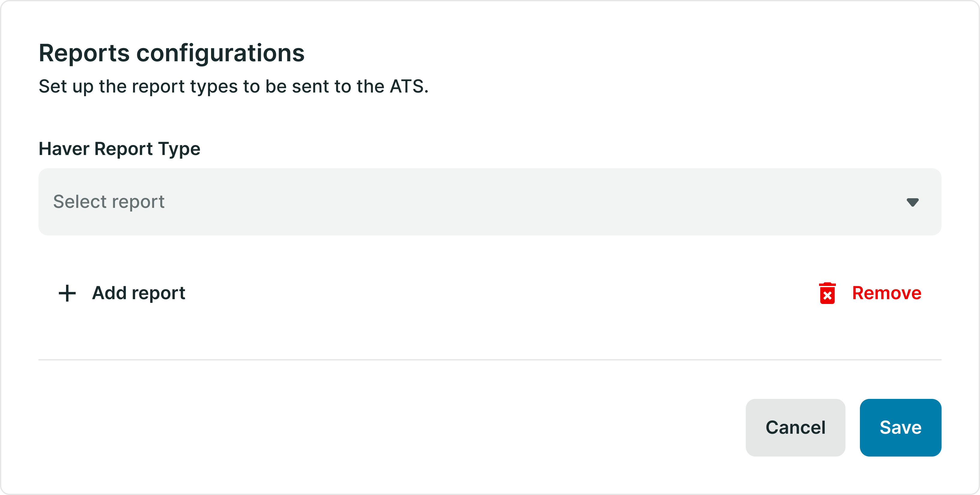Click the 'Haver Report Type' field label
The width and height of the screenshot is (980, 495).
119,149
